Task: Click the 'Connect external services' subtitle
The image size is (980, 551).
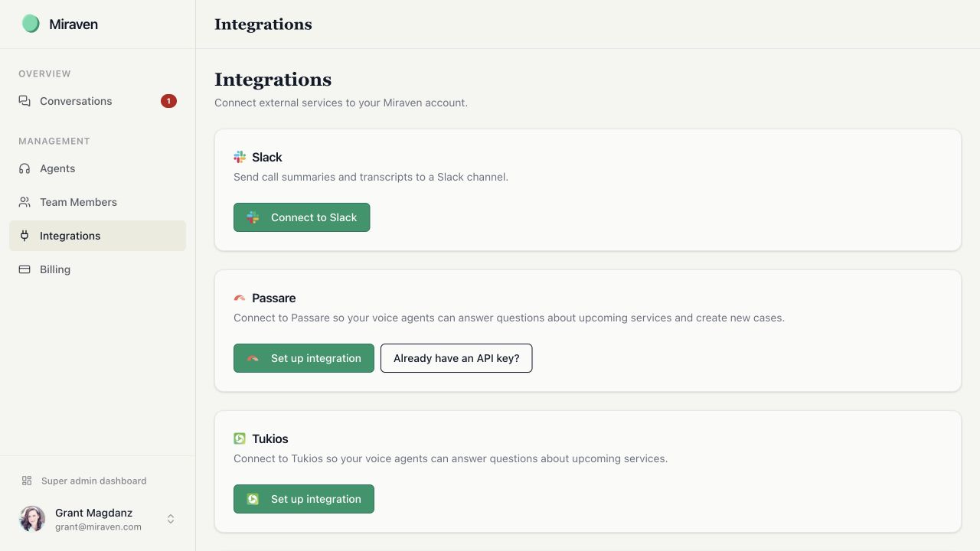Action: (341, 103)
